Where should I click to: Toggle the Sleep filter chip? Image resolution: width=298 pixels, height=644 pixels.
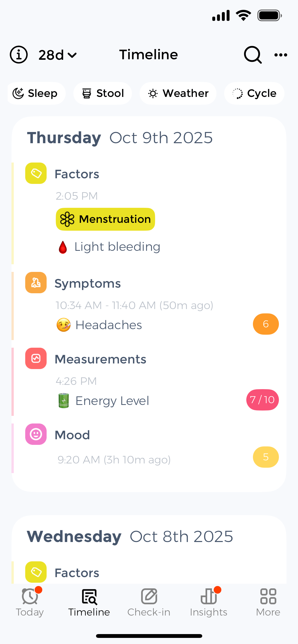tap(36, 93)
